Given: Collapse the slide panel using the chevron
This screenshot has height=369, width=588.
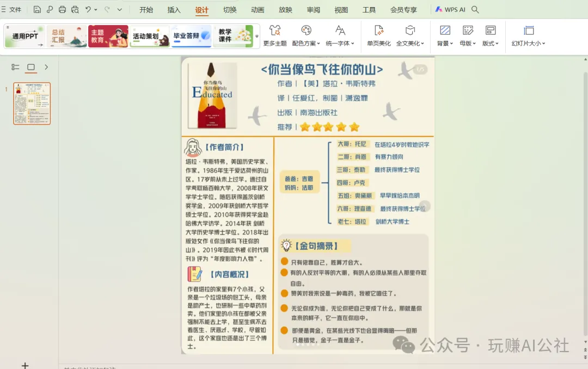Looking at the screenshot, I should tap(46, 67).
